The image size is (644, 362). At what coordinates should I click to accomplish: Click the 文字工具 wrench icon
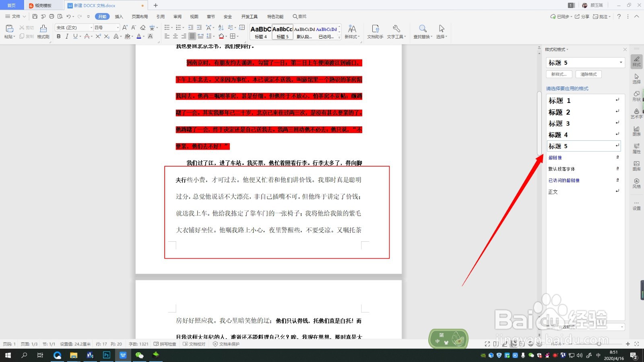[396, 32]
